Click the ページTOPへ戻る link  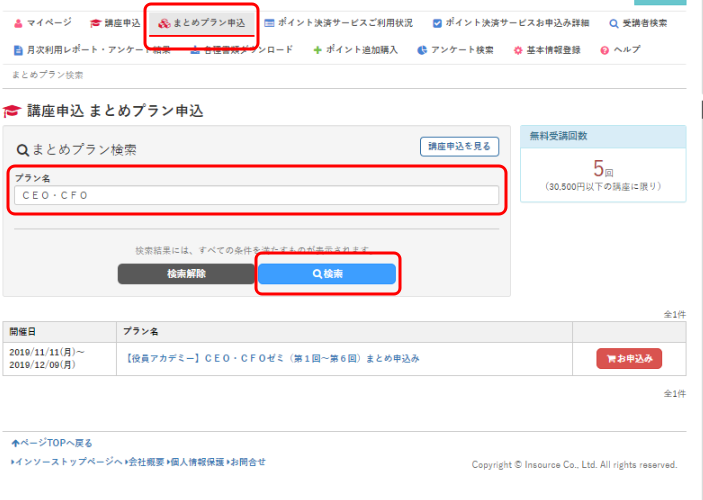pyautogui.click(x=52, y=443)
